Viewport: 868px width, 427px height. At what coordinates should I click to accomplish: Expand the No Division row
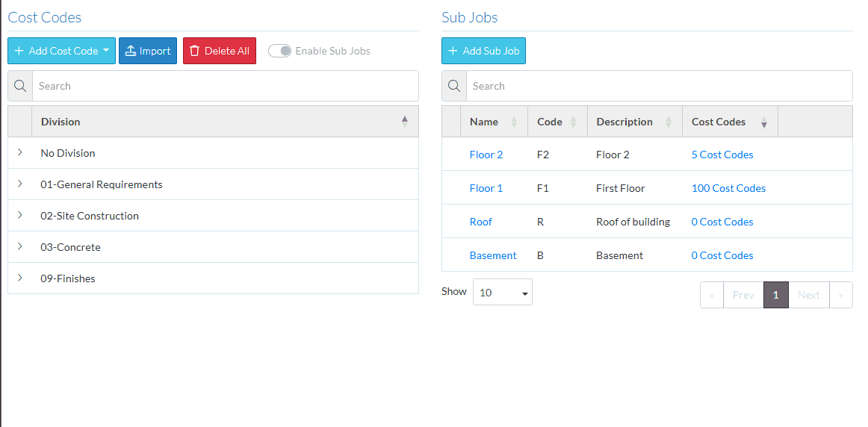click(x=20, y=152)
